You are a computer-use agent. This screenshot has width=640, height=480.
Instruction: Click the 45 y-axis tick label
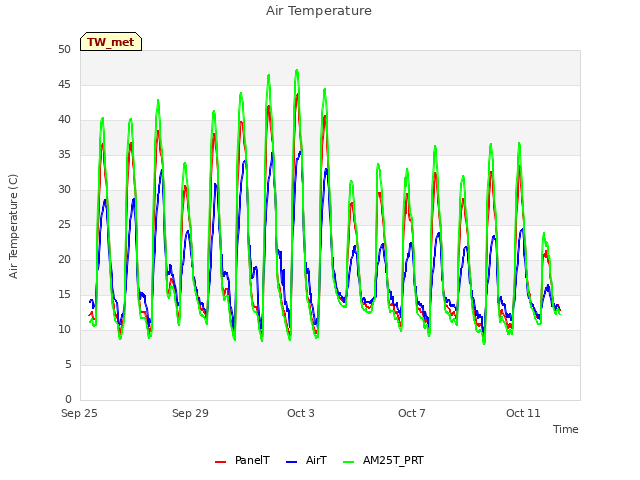pyautogui.click(x=64, y=85)
